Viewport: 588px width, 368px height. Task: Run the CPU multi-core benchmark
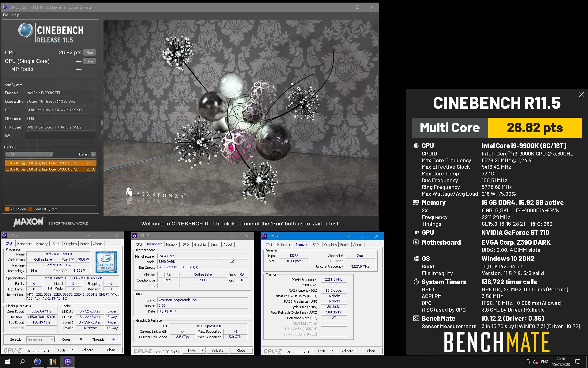[90, 53]
